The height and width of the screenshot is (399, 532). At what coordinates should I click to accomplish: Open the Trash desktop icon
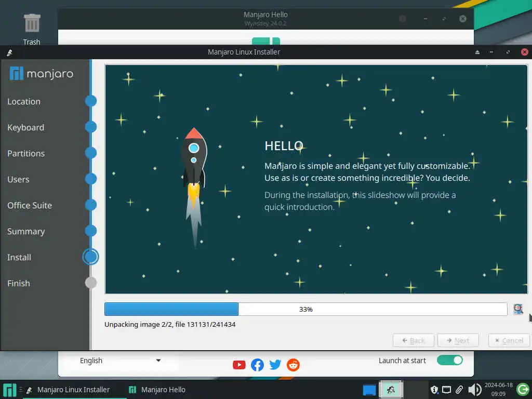(32, 29)
